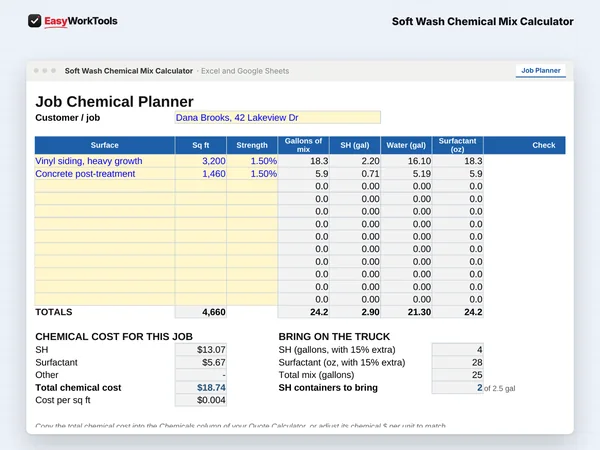600x450 pixels.
Task: Click the SH (gal) column header
Action: click(355, 145)
